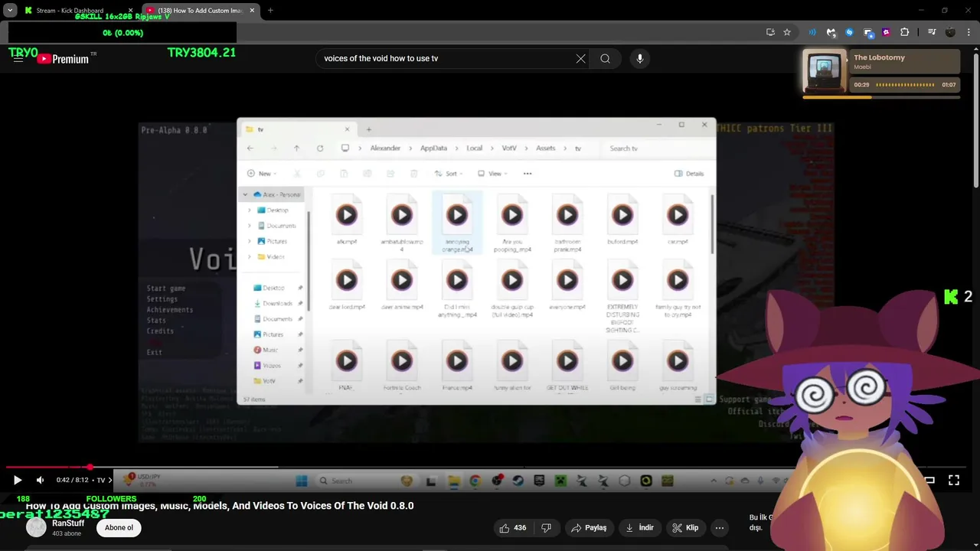The image size is (980, 551).
Task: Start voice search with the microphone
Action: click(x=640, y=58)
